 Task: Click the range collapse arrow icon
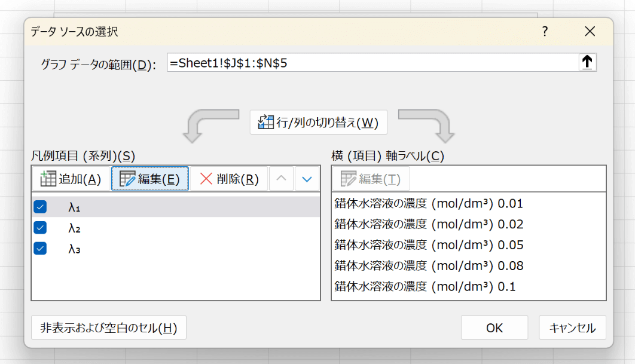(587, 62)
